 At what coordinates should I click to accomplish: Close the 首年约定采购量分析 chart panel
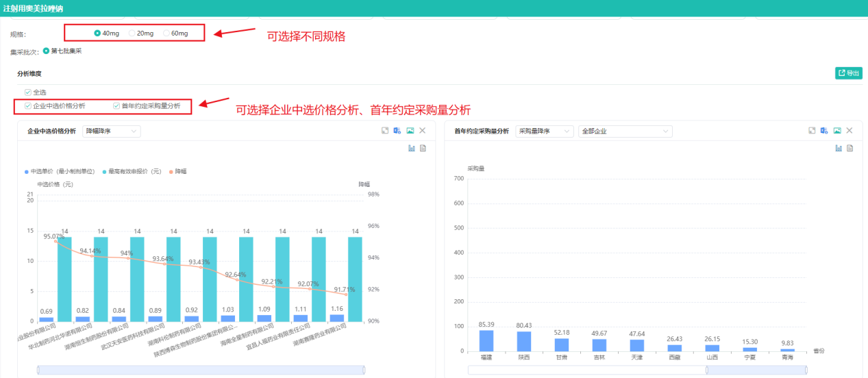point(850,131)
